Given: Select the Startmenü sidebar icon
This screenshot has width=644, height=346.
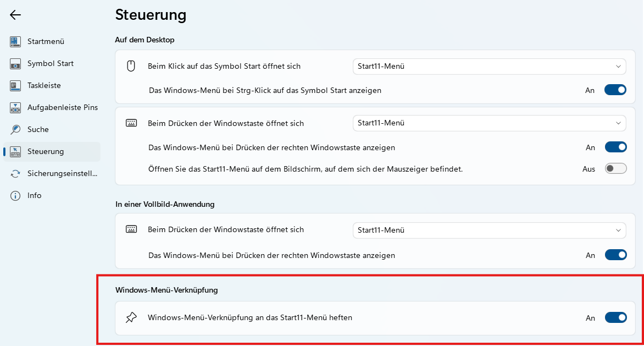Looking at the screenshot, I should click(x=15, y=42).
